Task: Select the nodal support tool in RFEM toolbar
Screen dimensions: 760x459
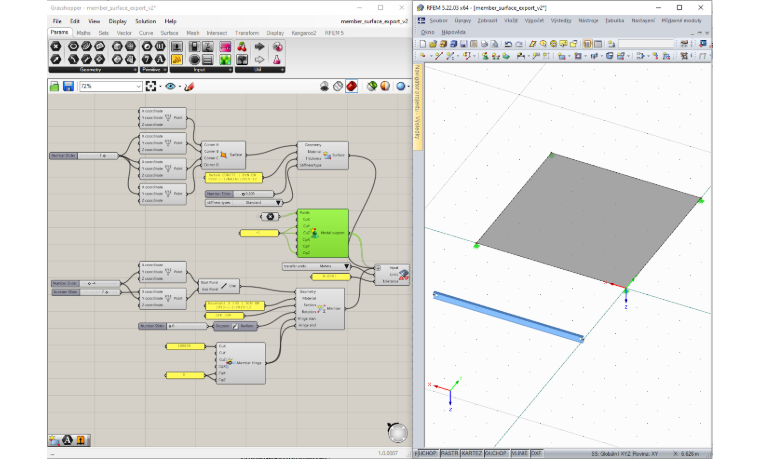Action: pos(485,56)
